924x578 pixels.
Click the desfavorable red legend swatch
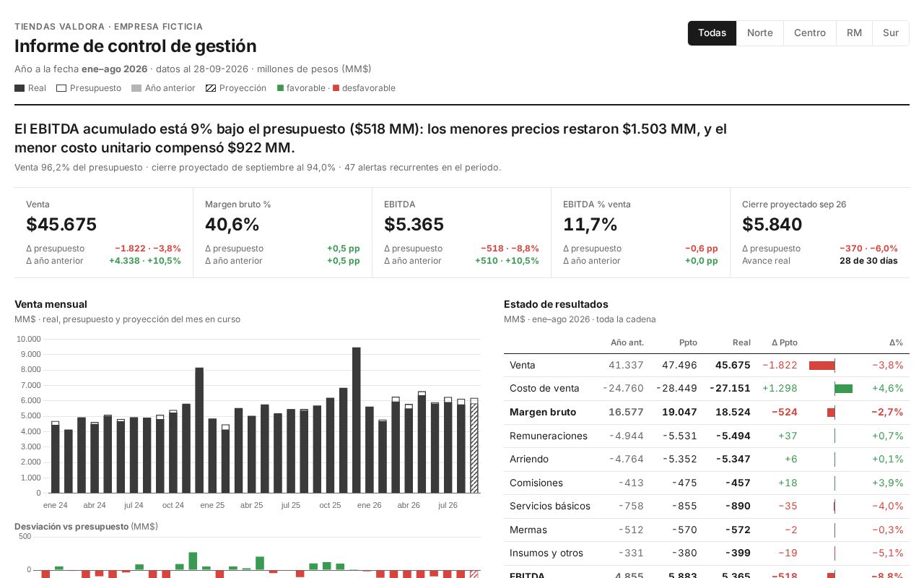click(x=336, y=88)
